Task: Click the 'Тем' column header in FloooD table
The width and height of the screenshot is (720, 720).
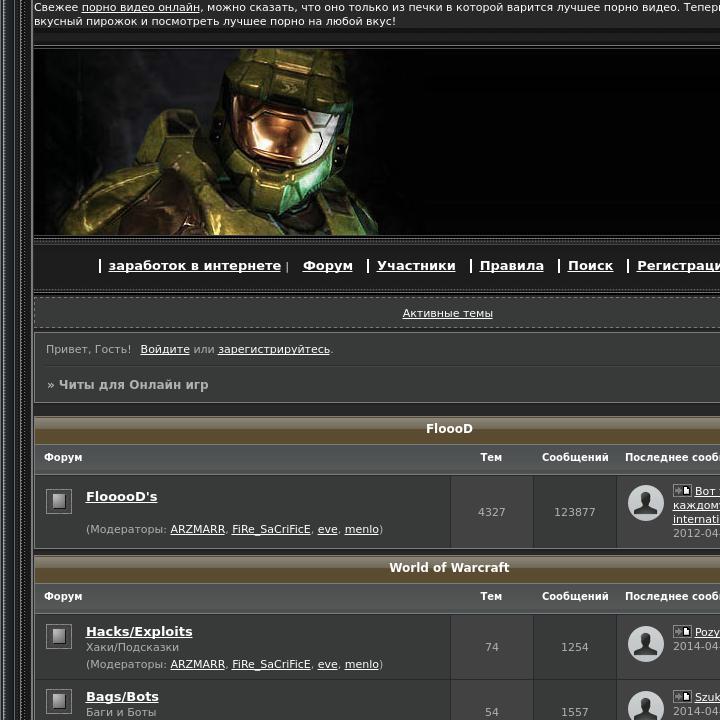Action: [x=491, y=457]
